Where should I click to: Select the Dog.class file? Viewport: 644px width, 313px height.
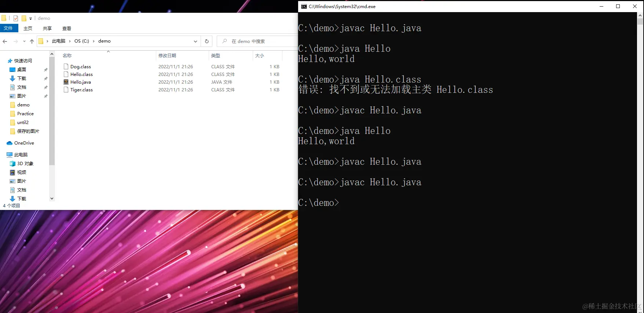[81, 66]
